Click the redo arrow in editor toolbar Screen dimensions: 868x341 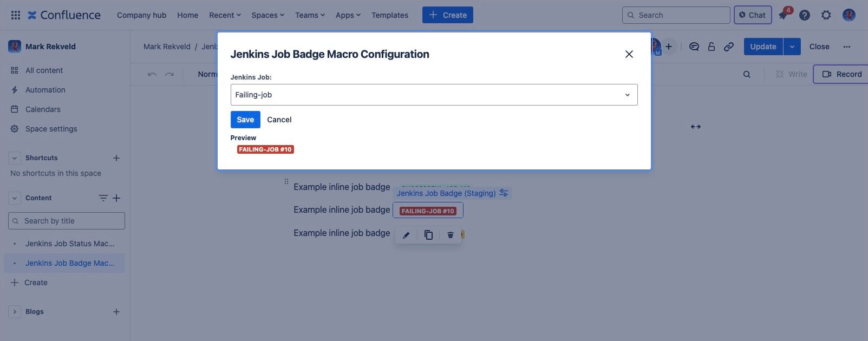[169, 74]
